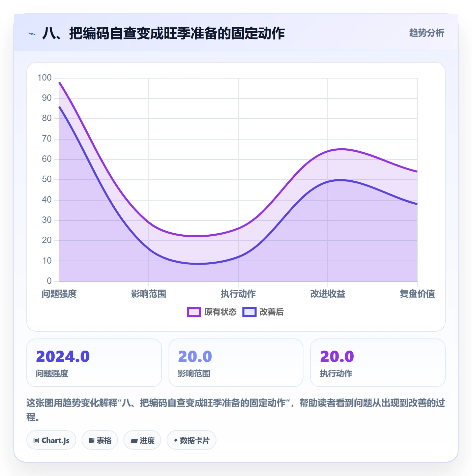Select the Chart.js tag
Viewport: 472px width, 476px height.
[x=51, y=440]
